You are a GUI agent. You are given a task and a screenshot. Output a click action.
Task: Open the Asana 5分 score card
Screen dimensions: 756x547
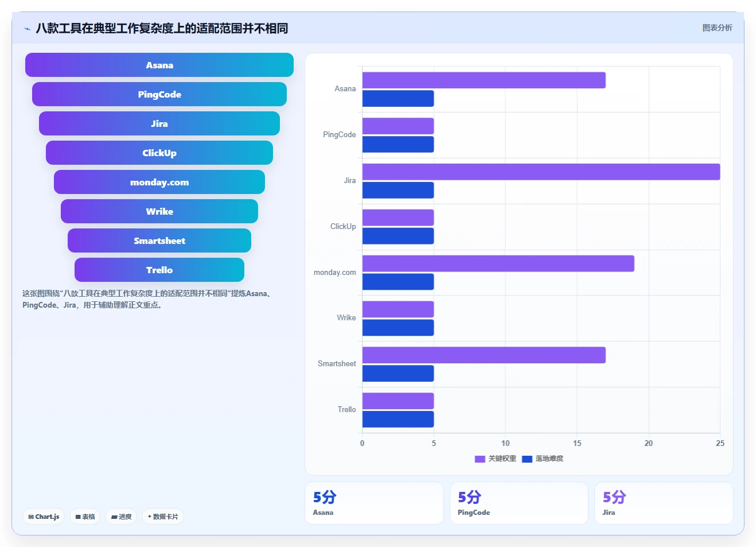coord(374,503)
